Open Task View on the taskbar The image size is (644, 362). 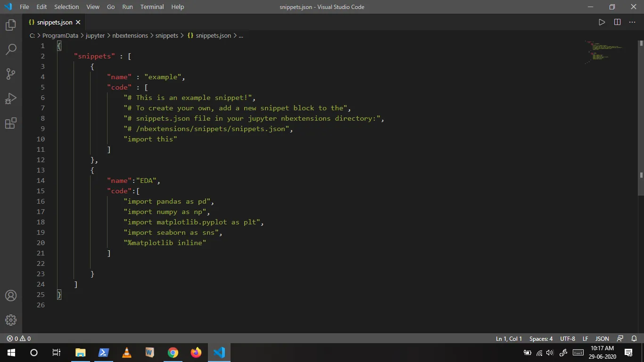(x=57, y=353)
